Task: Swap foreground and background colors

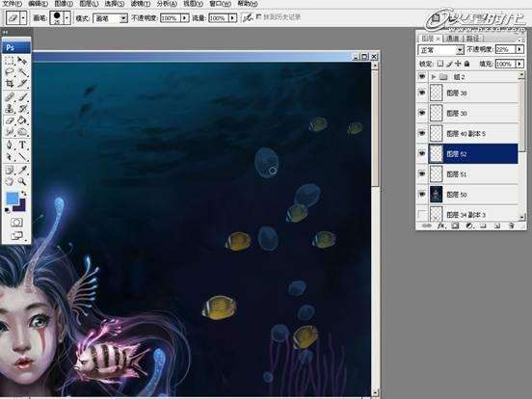Action: pyautogui.click(x=24, y=194)
